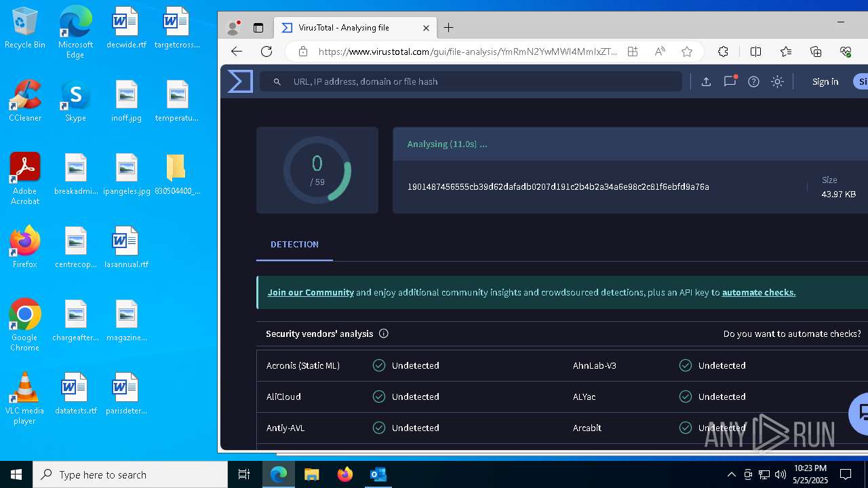Toggle the light/dark theme sun icon
Viewport: 868px width, 488px height.
pyautogui.click(x=778, y=81)
